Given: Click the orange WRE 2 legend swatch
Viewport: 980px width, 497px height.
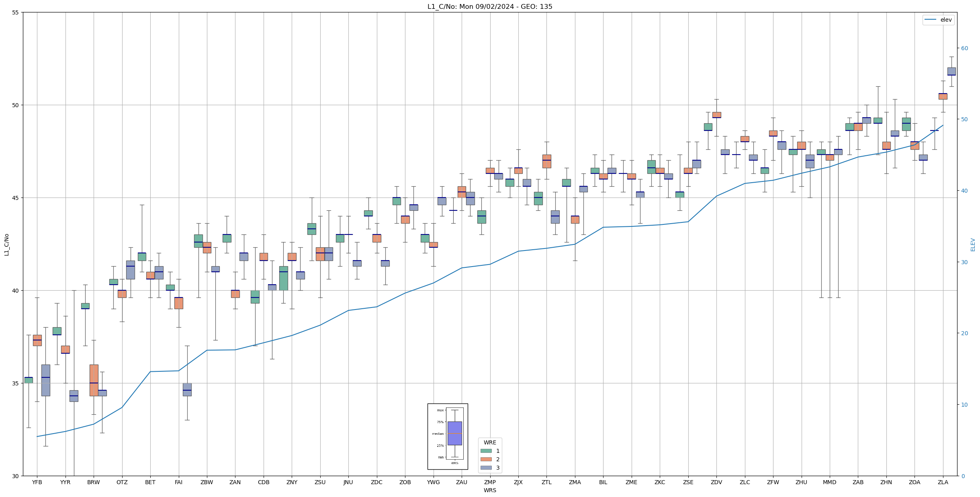Looking at the screenshot, I should pos(486,459).
